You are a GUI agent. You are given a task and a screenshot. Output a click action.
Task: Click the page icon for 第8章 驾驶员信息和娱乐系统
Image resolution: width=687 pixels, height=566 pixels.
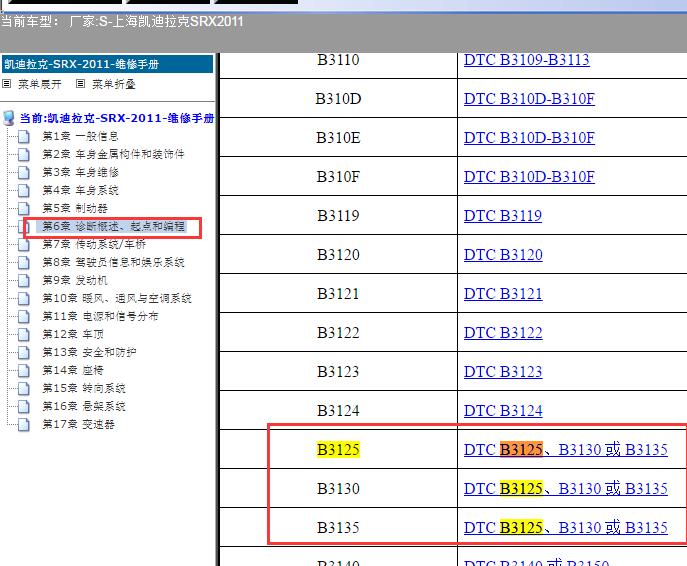24,262
